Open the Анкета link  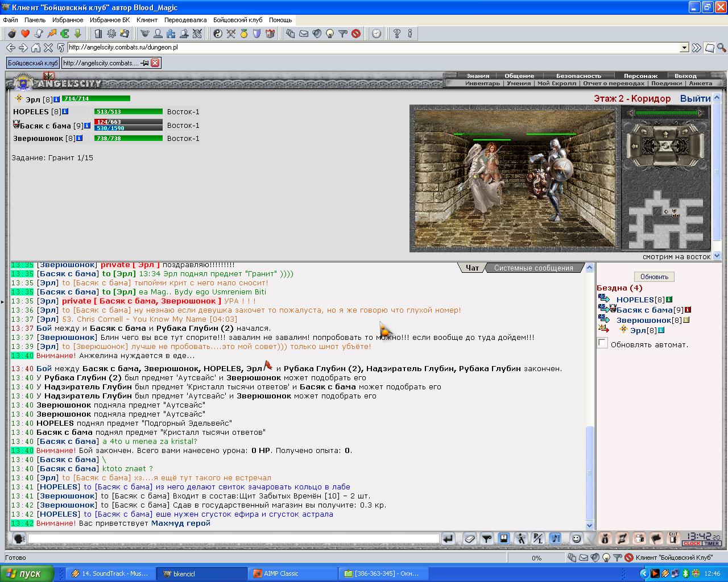pyautogui.click(x=700, y=83)
